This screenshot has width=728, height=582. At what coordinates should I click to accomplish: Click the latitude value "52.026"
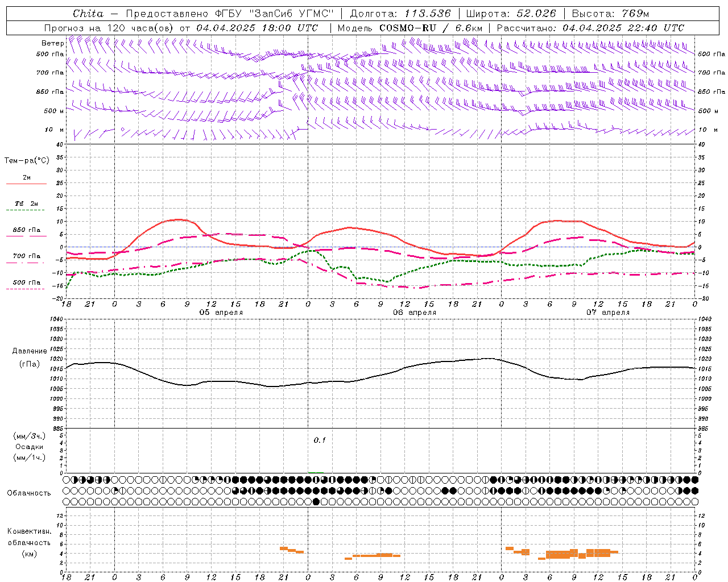coord(536,14)
